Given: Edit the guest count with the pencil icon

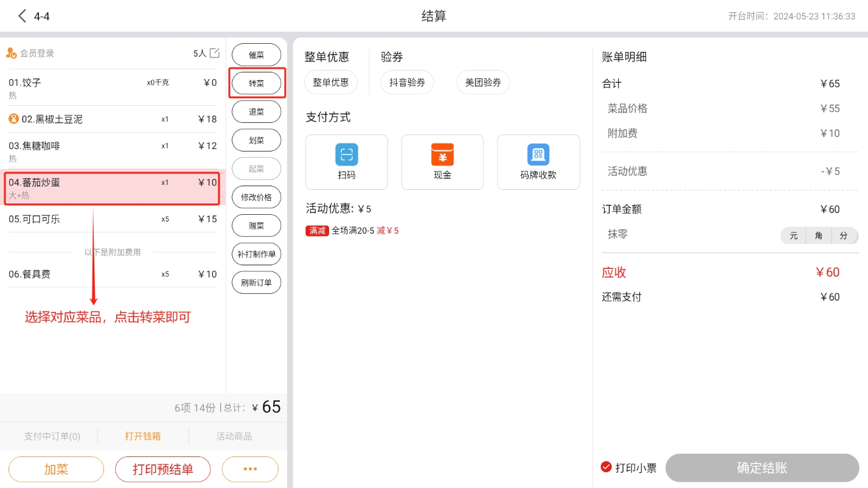Looking at the screenshot, I should point(214,53).
